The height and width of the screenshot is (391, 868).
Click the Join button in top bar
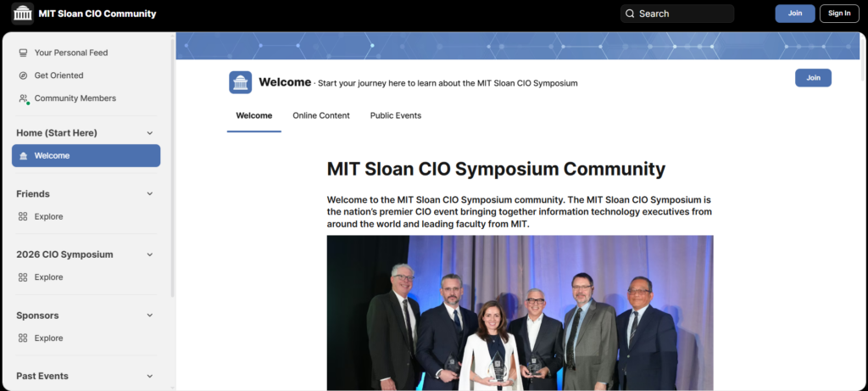tap(795, 14)
